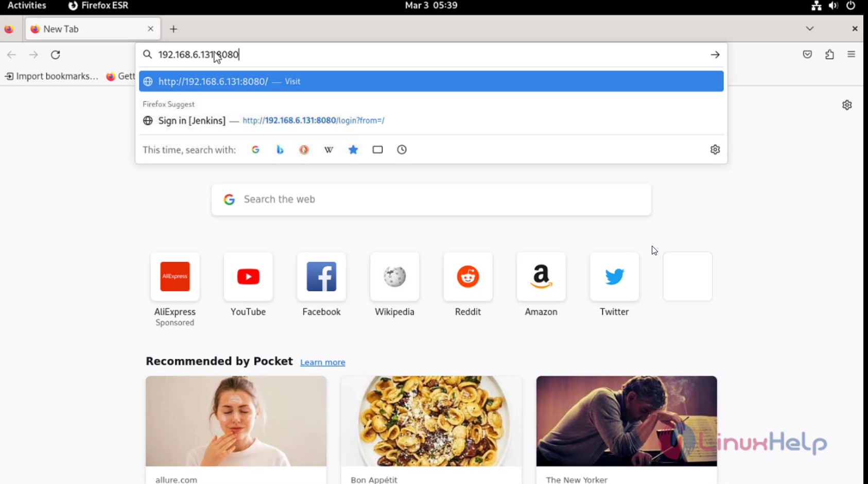Open the allure.com Pocket story

(236, 430)
